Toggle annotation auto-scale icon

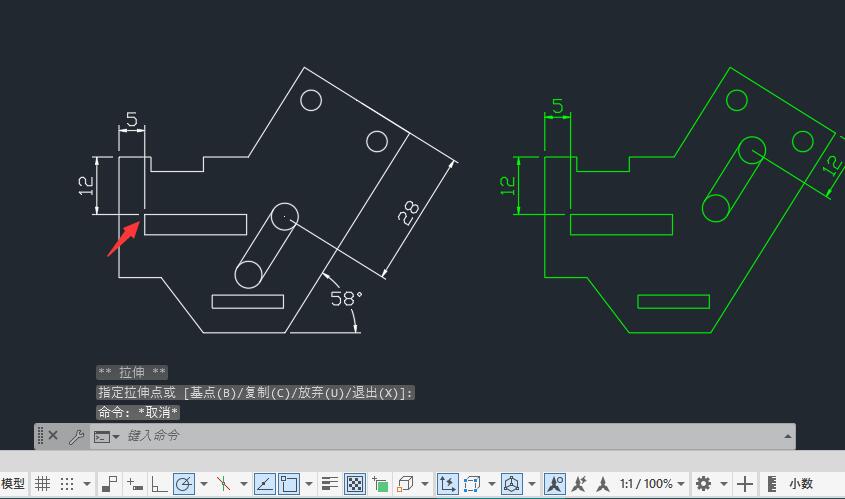579,484
